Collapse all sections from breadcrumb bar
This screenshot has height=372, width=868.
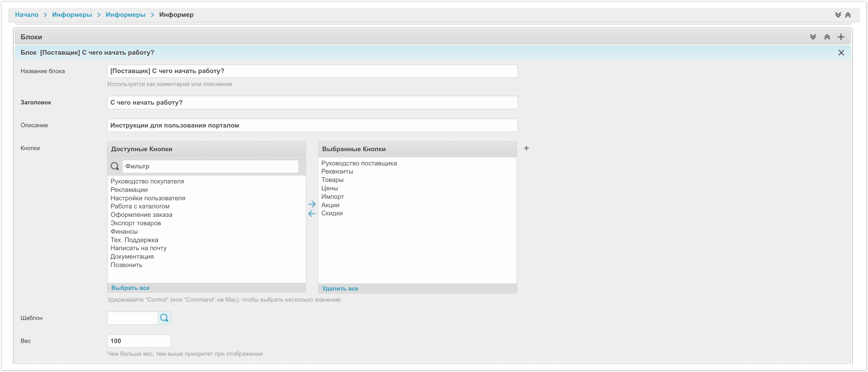click(848, 15)
